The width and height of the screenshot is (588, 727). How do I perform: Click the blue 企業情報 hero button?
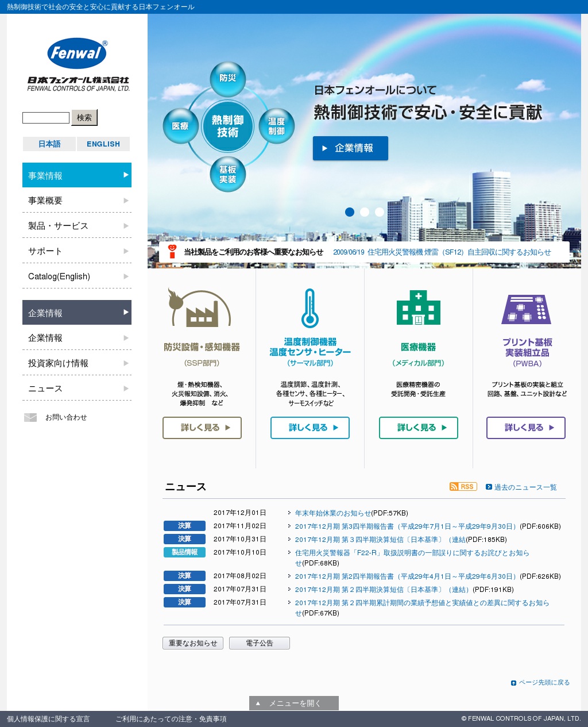tap(350, 148)
